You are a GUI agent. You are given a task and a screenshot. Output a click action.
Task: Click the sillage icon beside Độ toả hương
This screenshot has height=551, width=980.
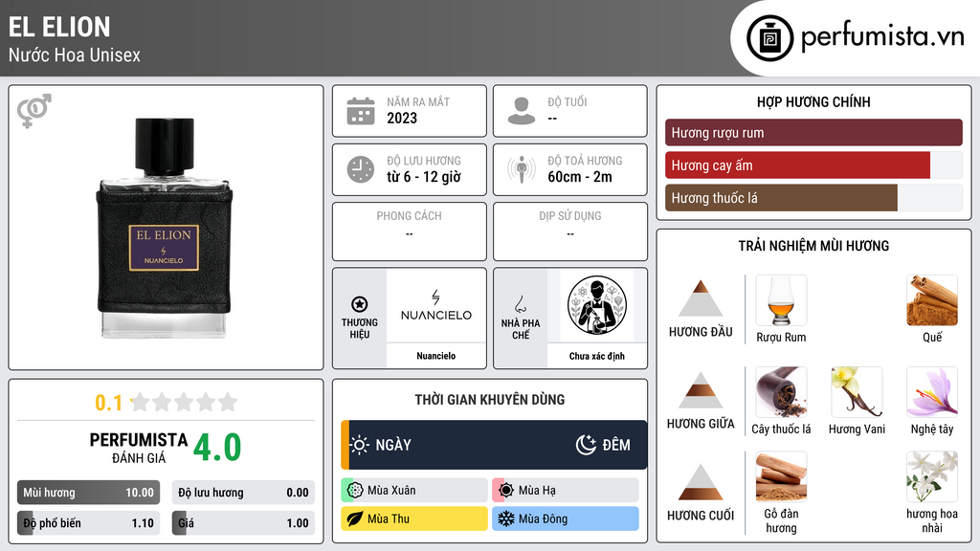point(522,169)
